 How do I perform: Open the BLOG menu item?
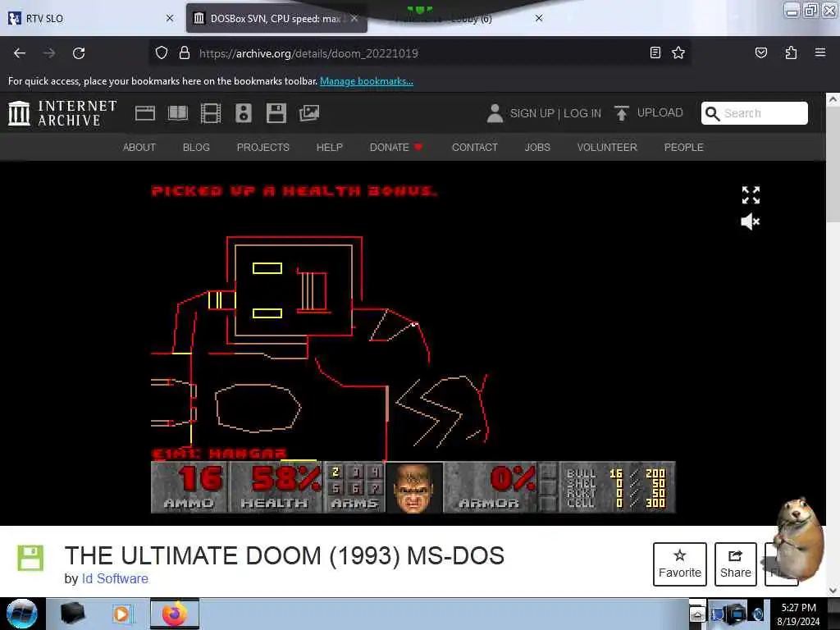point(196,148)
